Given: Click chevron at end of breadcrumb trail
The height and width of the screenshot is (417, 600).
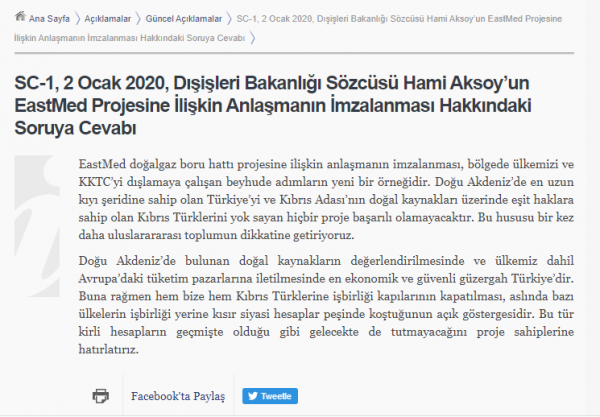Looking at the screenshot, I should pyautogui.click(x=253, y=36).
